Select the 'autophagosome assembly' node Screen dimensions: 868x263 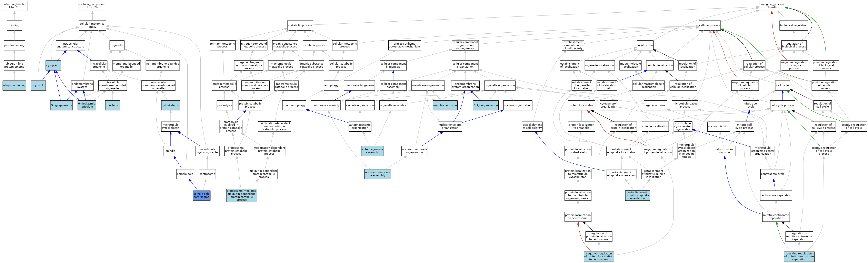pos(372,151)
